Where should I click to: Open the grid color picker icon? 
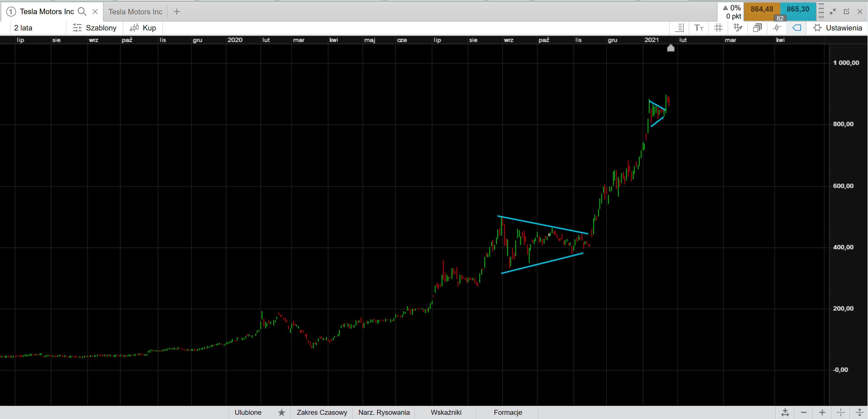pyautogui.click(x=738, y=28)
